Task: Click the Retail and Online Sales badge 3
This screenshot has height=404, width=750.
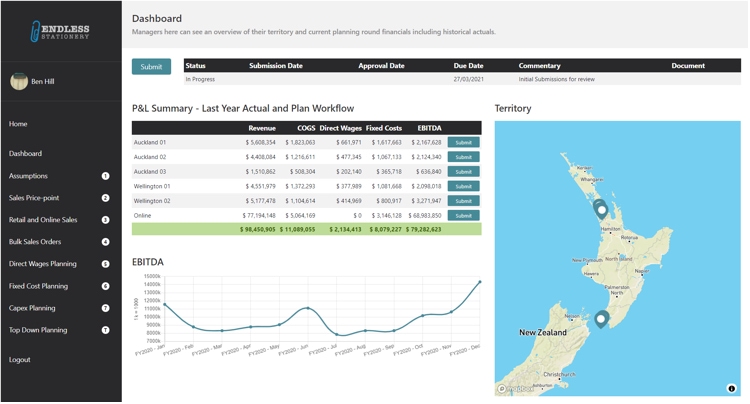Action: click(105, 220)
